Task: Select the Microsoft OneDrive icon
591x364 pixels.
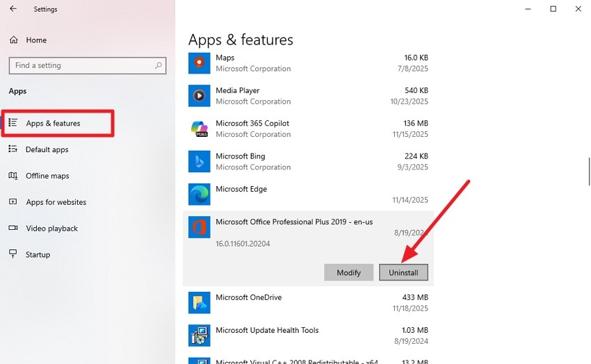Action: pyautogui.click(x=200, y=303)
